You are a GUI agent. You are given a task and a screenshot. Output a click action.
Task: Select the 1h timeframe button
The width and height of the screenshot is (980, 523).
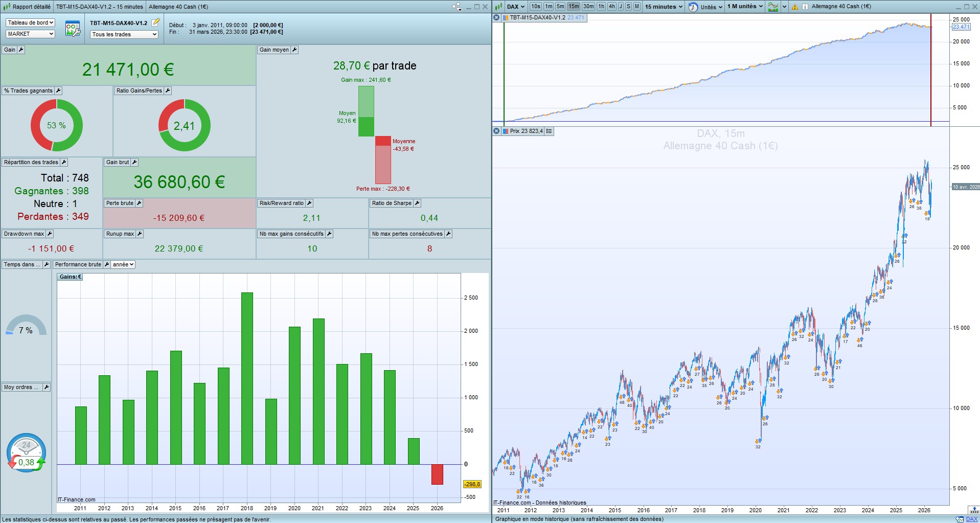coord(601,7)
